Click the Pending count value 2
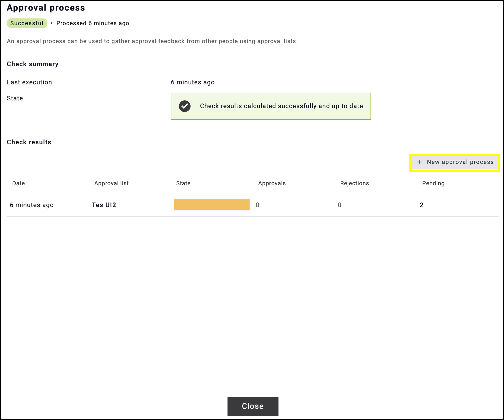This screenshot has width=504, height=420. click(x=421, y=205)
